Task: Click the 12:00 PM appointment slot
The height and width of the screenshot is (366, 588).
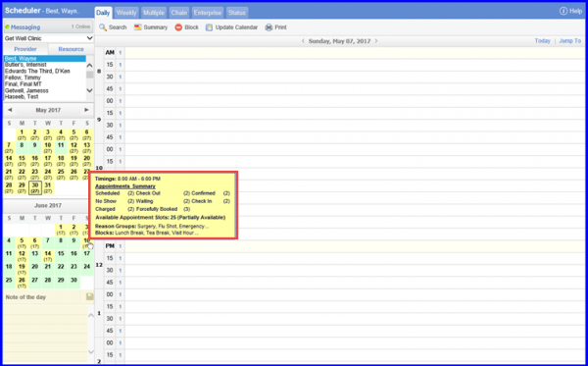Action: [x=355, y=246]
